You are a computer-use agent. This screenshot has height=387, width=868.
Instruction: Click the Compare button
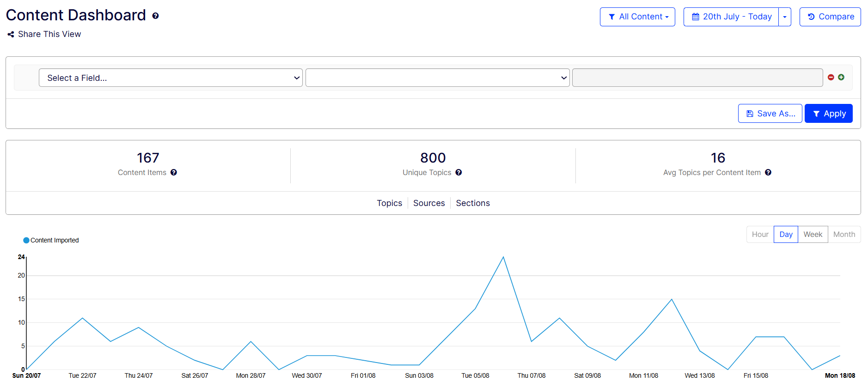[x=830, y=17]
